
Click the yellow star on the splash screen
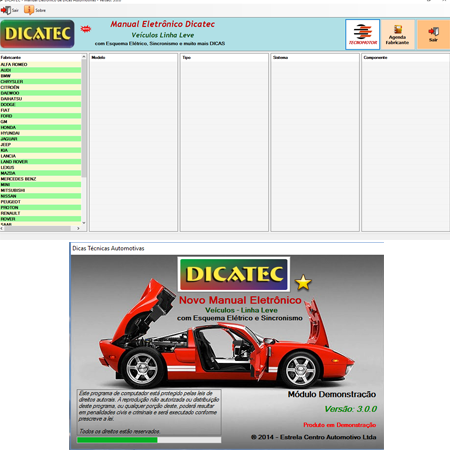[x=303, y=282]
